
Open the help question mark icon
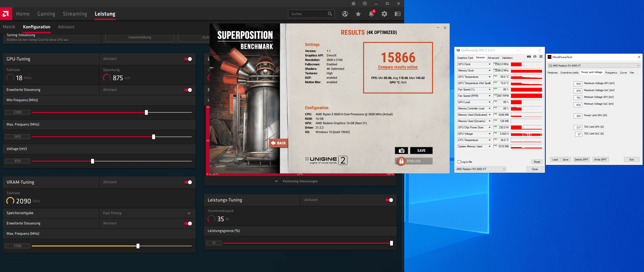(365, 4)
